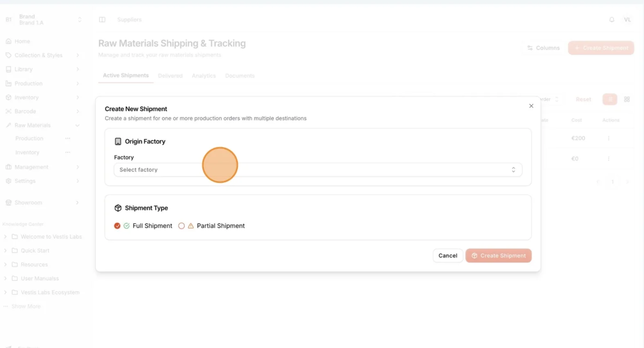Open the Columns settings button
Image resolution: width=644 pixels, height=348 pixels.
(x=543, y=48)
